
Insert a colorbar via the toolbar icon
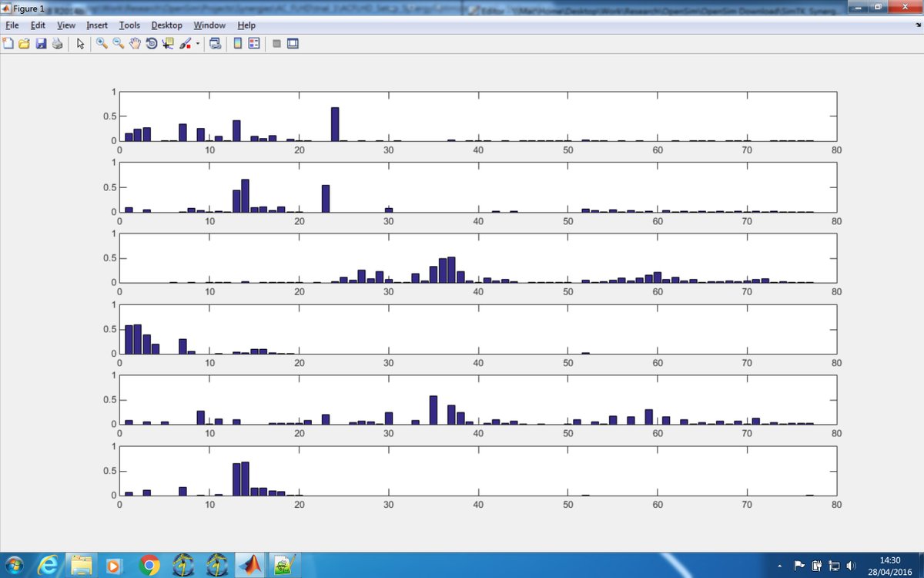click(238, 43)
